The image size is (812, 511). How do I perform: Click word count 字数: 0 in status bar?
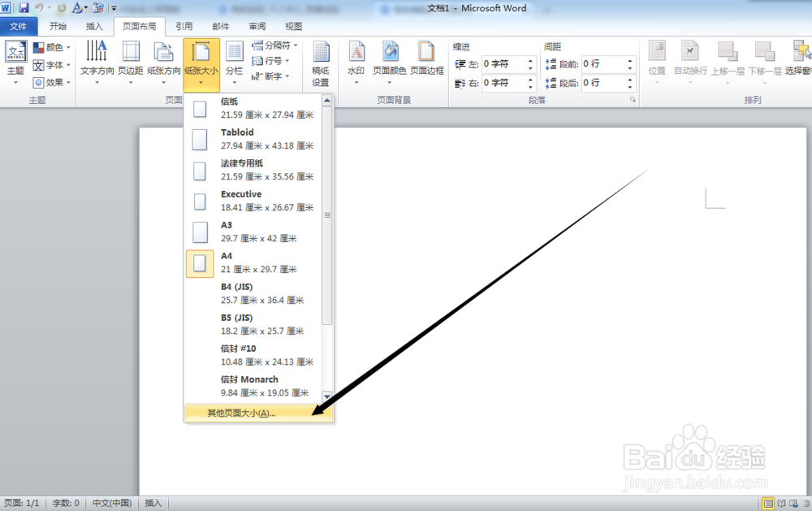coord(66,503)
